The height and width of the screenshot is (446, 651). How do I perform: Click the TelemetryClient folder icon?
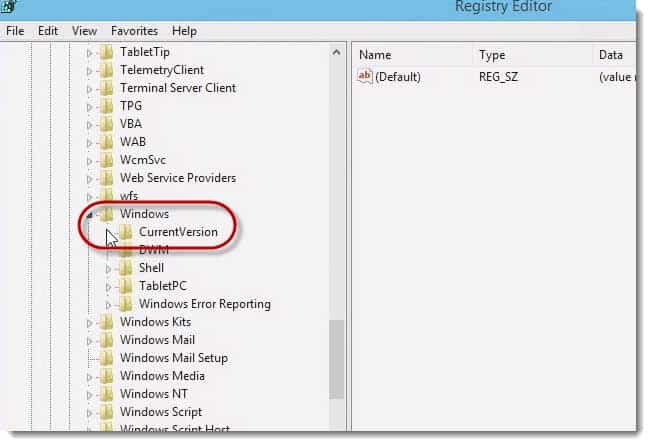pos(107,70)
